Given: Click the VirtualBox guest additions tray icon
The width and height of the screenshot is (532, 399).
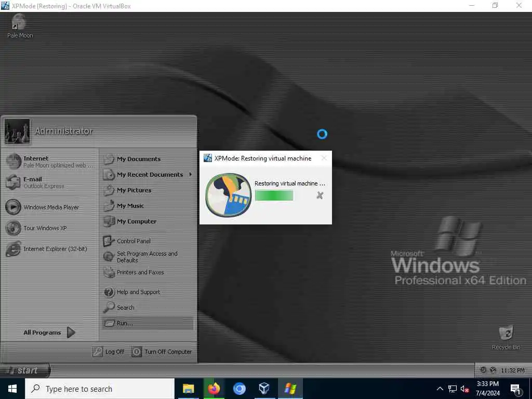Looking at the screenshot, I should [x=493, y=370].
